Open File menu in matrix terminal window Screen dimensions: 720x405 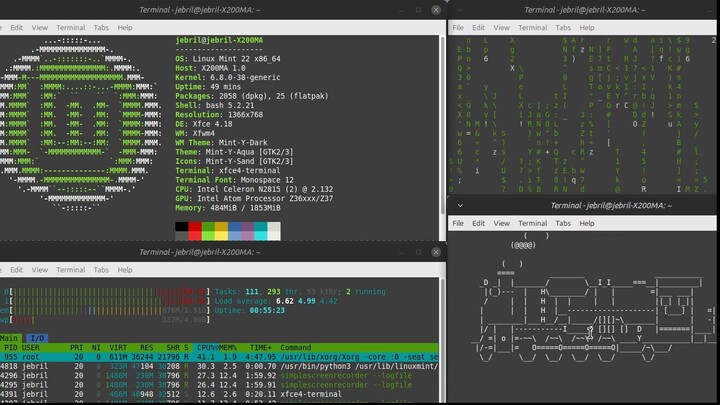click(x=458, y=28)
